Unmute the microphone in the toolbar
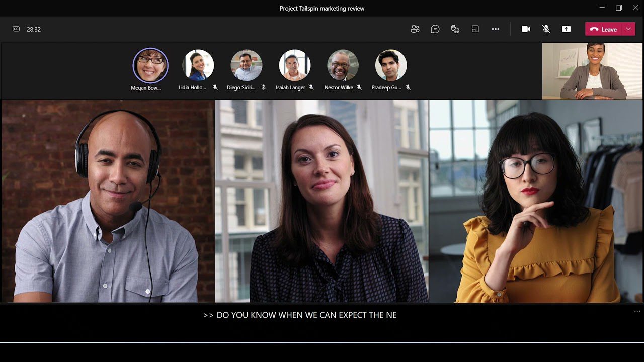This screenshot has width=644, height=362. 546,29
